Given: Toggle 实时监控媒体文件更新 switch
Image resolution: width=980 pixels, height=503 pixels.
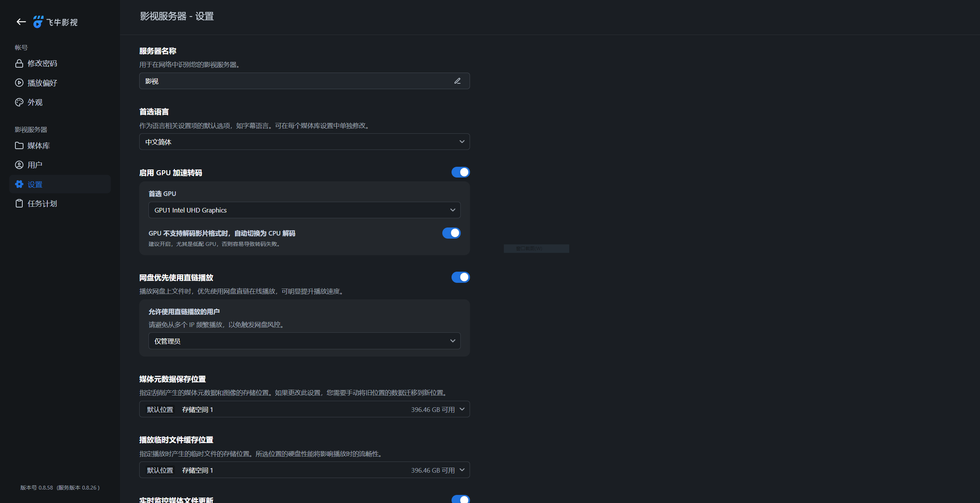Looking at the screenshot, I should point(460,499).
